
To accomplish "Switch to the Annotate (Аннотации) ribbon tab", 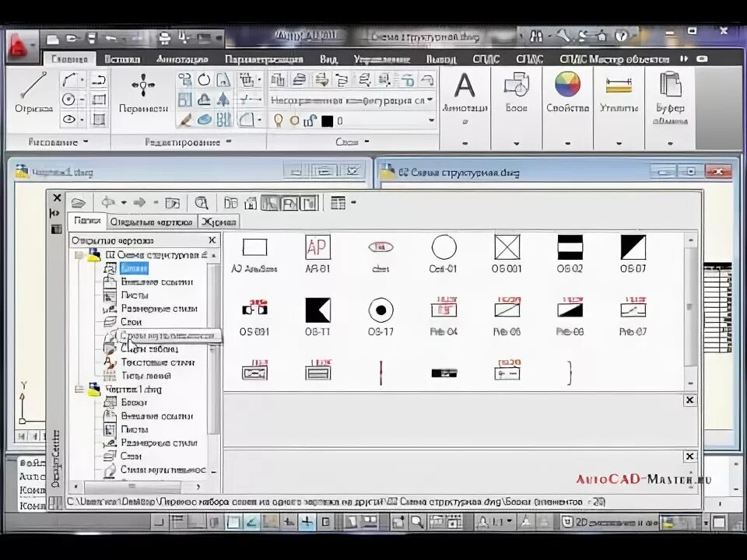I will point(182,59).
